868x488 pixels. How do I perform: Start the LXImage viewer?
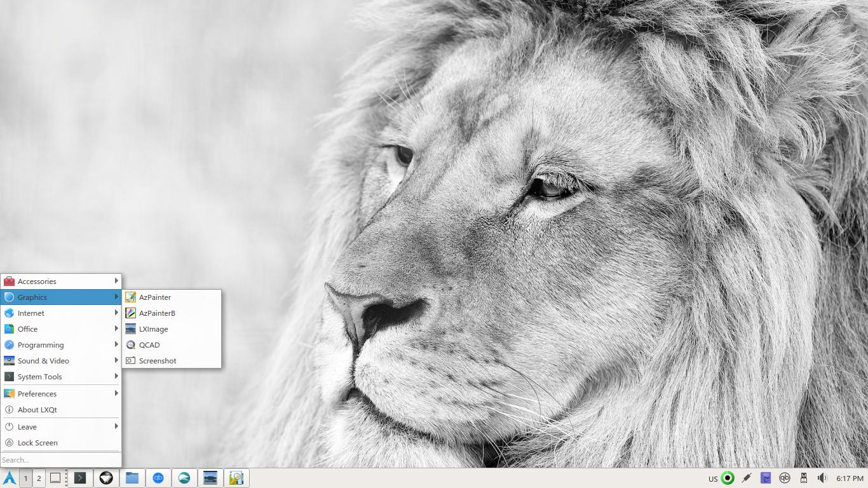pos(172,329)
